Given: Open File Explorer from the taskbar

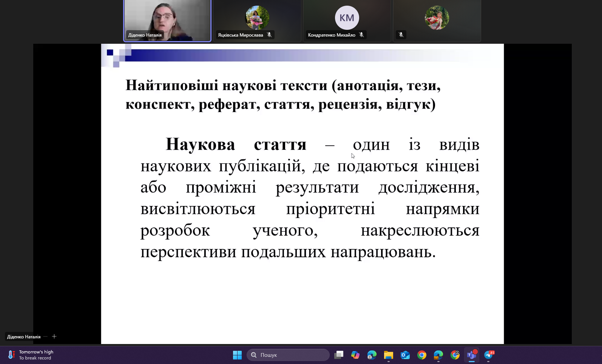Looking at the screenshot, I should click(x=389, y=355).
